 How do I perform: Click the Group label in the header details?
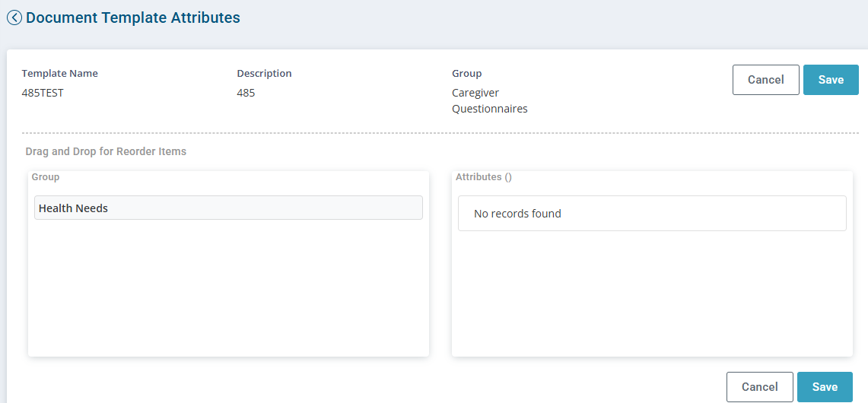pyautogui.click(x=466, y=73)
